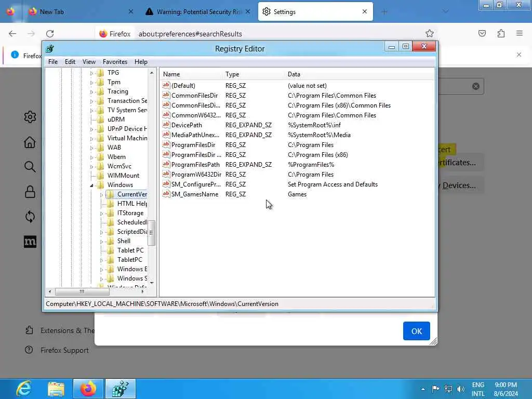The height and width of the screenshot is (399, 532).
Task: Select the ProgramFilesPath value icon
Action: click(166, 164)
